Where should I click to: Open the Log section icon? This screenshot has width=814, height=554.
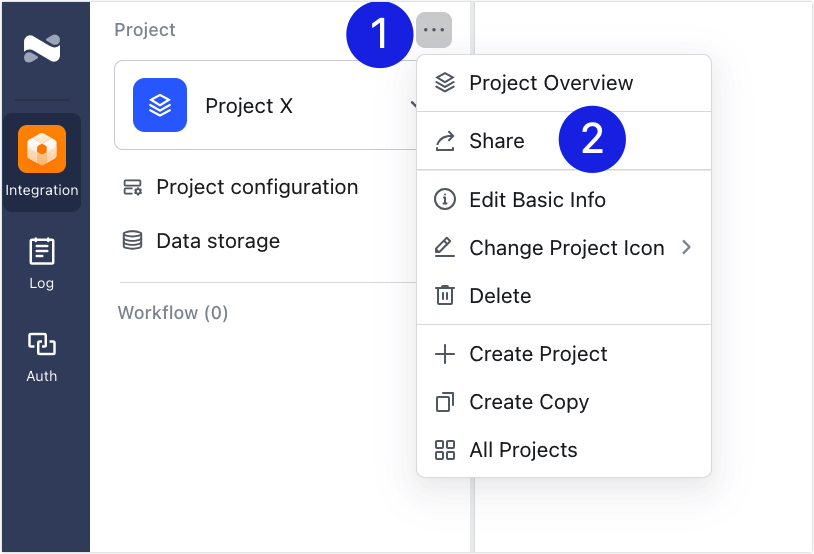(42, 251)
